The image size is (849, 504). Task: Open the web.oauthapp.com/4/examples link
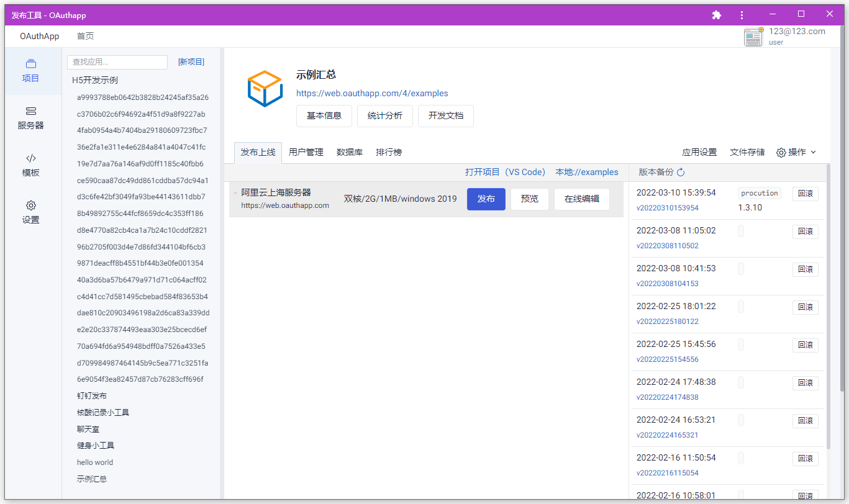(x=372, y=94)
